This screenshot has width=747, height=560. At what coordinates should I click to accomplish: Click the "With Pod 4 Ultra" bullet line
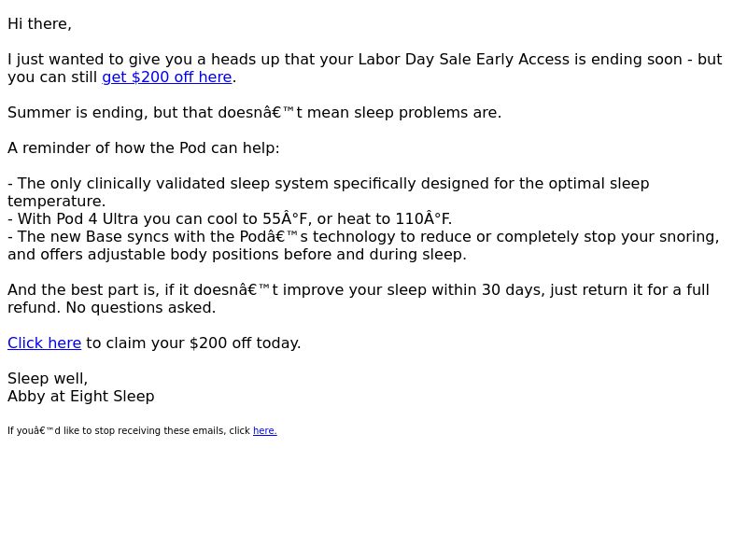[230, 219]
